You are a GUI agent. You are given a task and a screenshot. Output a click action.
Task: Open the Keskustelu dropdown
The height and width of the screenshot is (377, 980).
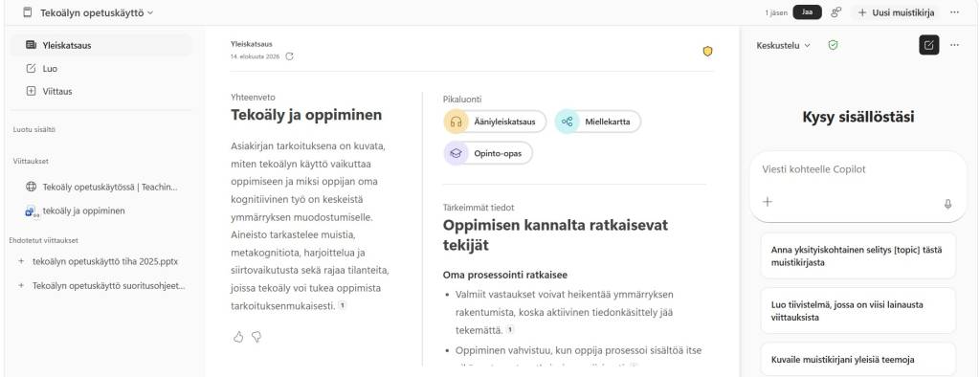[x=783, y=45]
